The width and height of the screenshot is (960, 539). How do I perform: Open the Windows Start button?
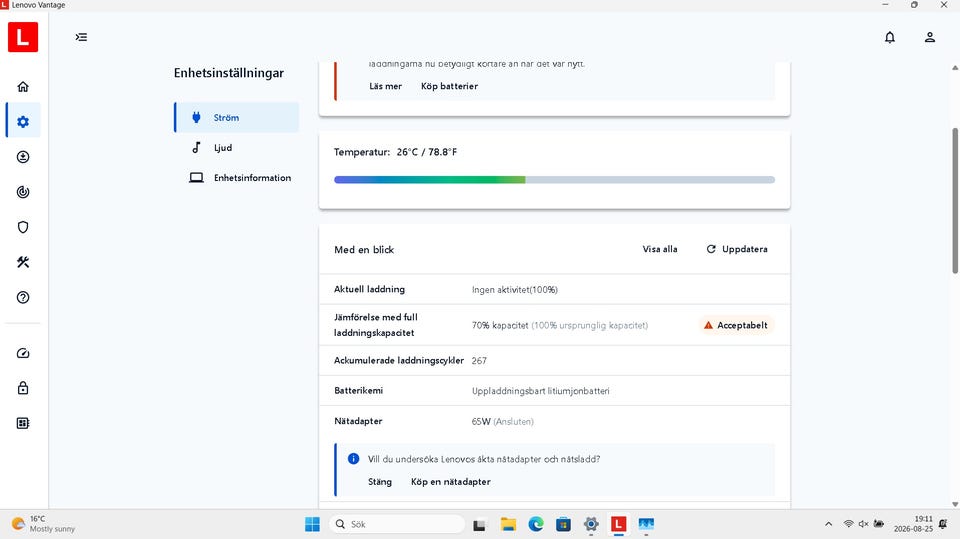[312, 524]
